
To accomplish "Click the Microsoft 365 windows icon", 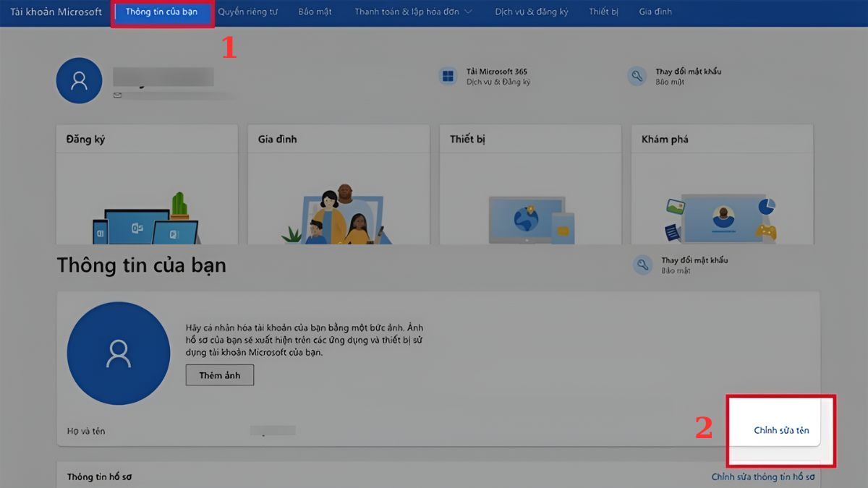I will (x=448, y=76).
